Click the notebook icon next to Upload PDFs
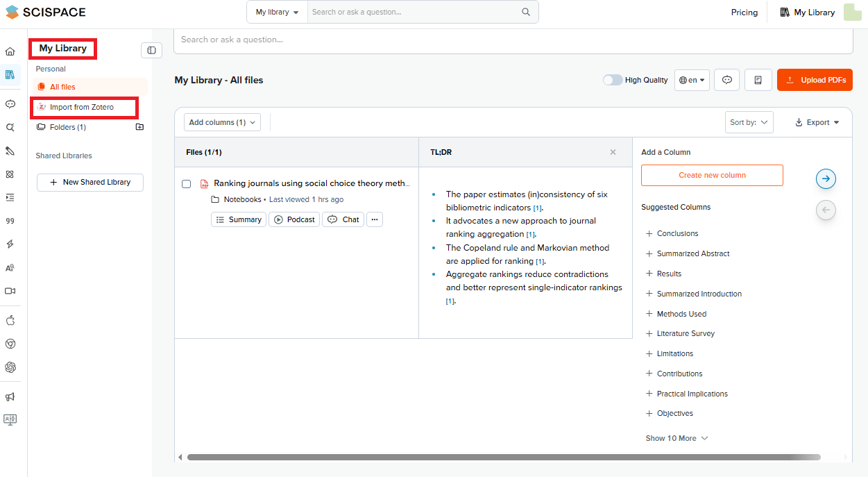 (758, 80)
